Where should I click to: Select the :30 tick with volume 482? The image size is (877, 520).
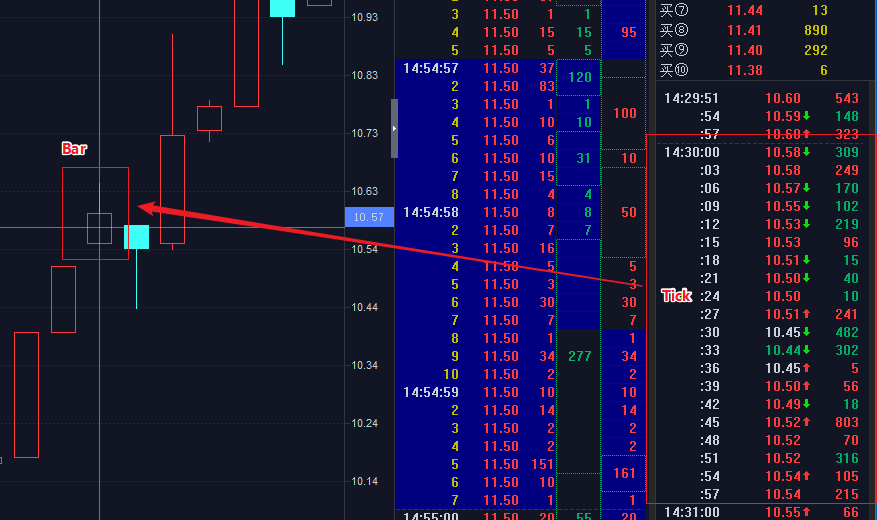760,332
